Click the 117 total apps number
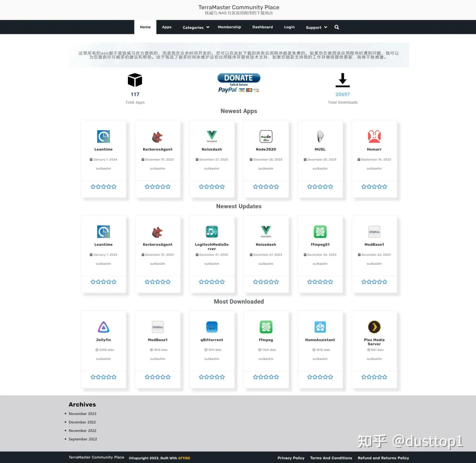This screenshot has height=463, width=476. pyautogui.click(x=135, y=94)
